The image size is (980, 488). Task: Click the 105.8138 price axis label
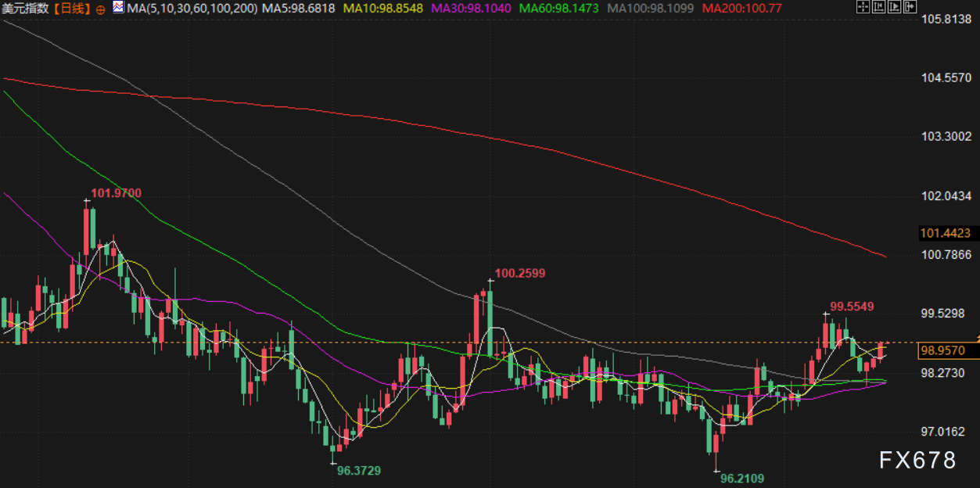coord(947,19)
